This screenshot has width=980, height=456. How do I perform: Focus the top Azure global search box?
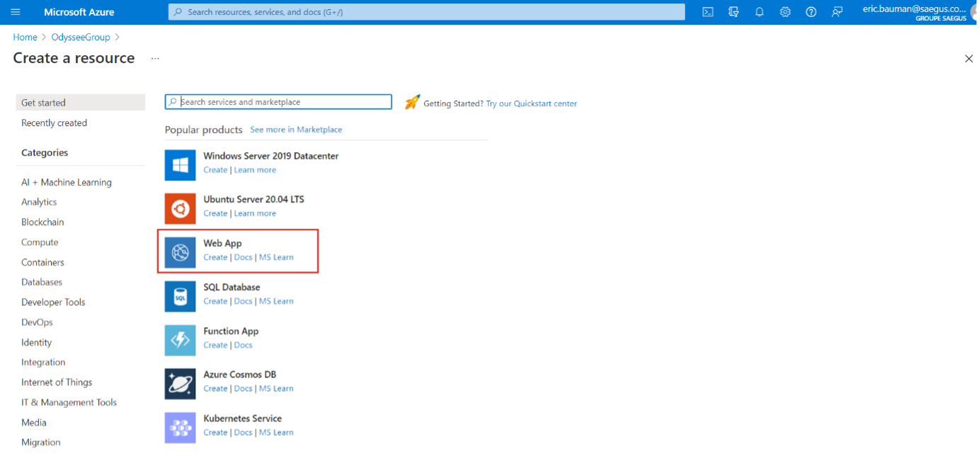pyautogui.click(x=426, y=12)
